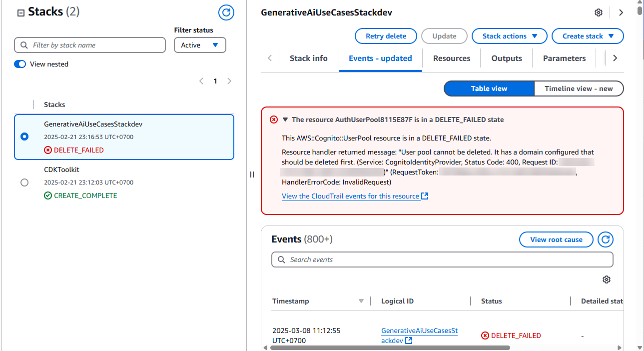Open GenerativeAiUseCasesStackdev link in the events table
644x351 pixels.
[x=419, y=335]
